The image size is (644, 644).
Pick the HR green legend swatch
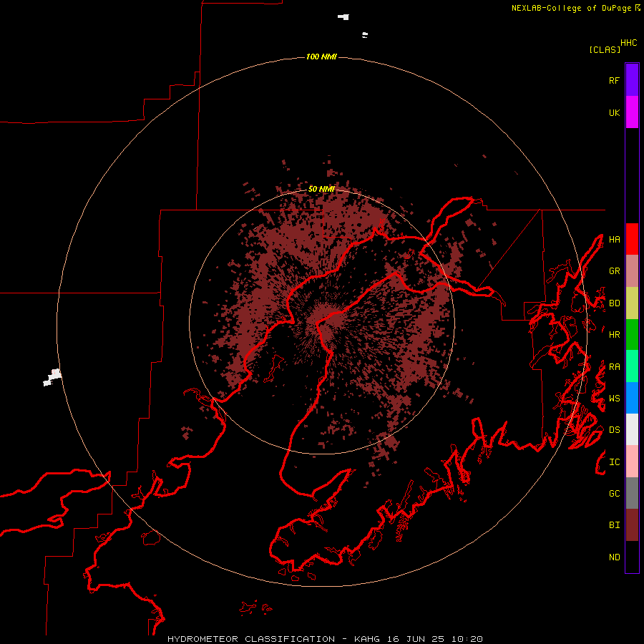[x=632, y=335]
